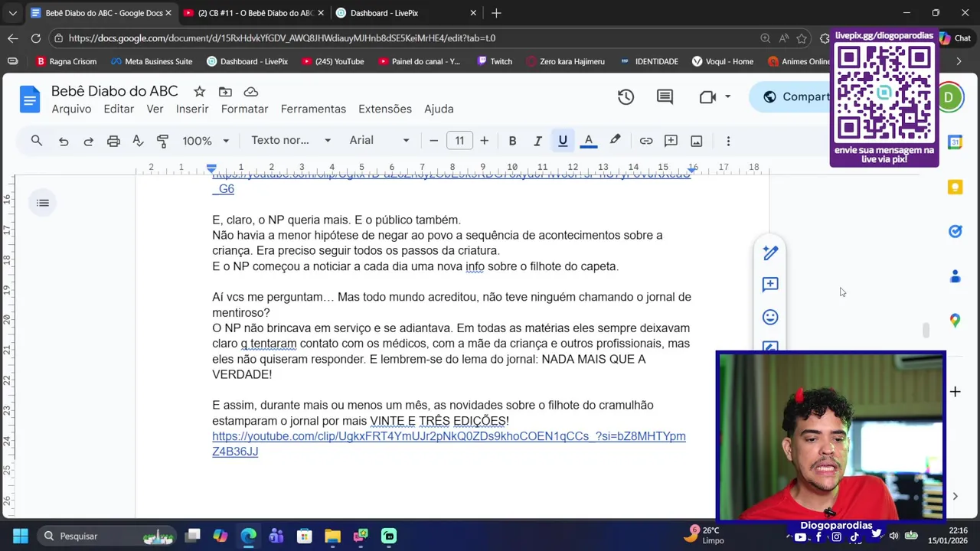Open the version history clock icon

tap(626, 97)
